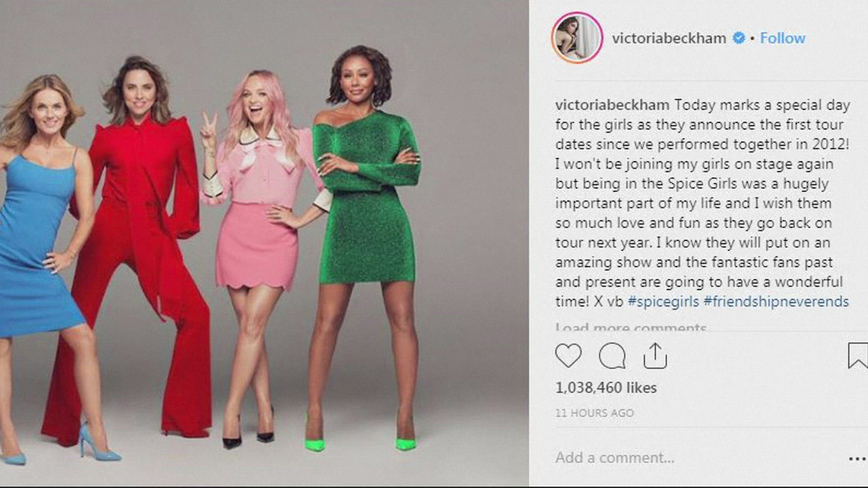Open the #friendshipneverends hashtag

coord(776,301)
